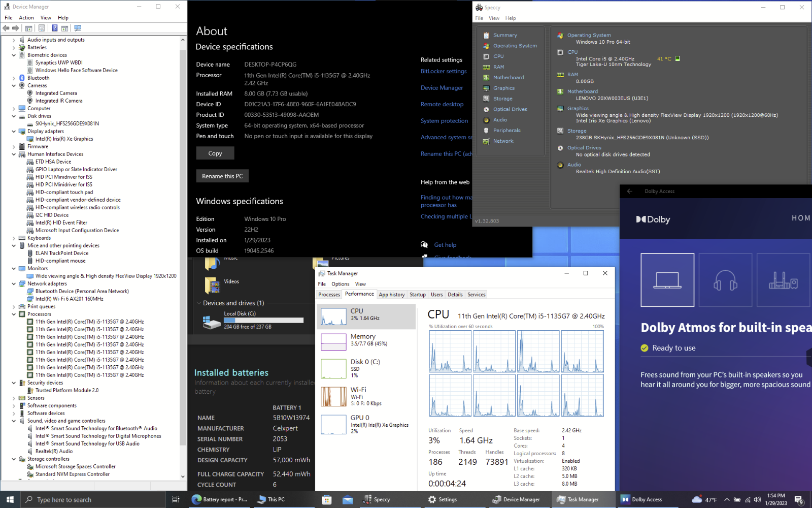Viewport: 812px width, 508px height.
Task: Open the Remote desktop link in Settings
Action: pyautogui.click(x=442, y=104)
